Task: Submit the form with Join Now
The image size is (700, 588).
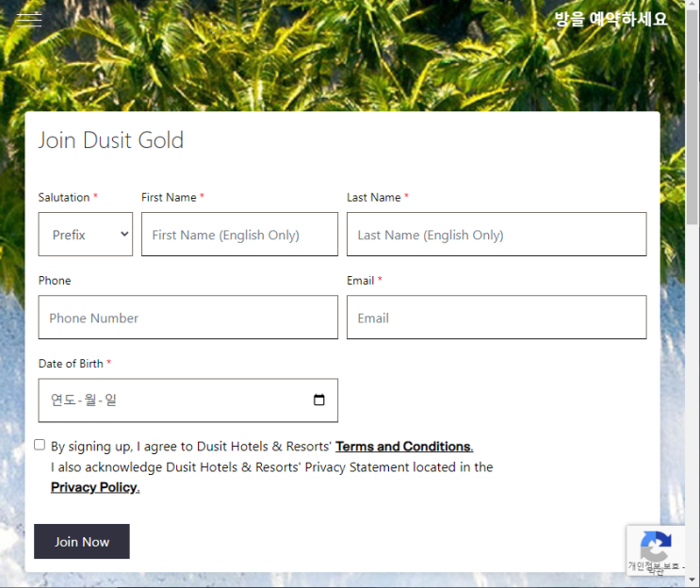Action: tap(82, 541)
